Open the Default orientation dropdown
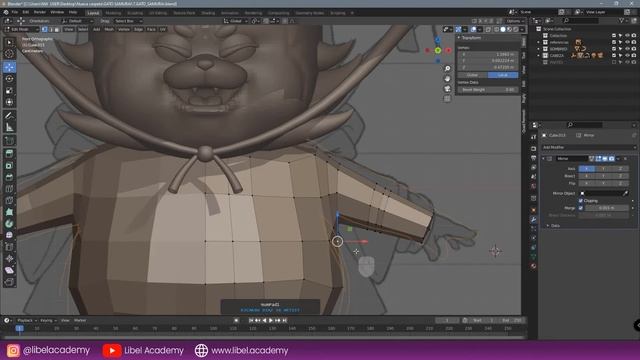The image size is (640, 360). point(78,21)
